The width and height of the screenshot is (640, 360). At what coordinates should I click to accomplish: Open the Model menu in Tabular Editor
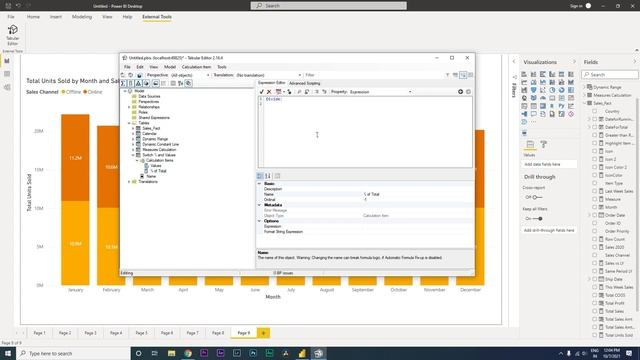pyautogui.click(x=170, y=67)
